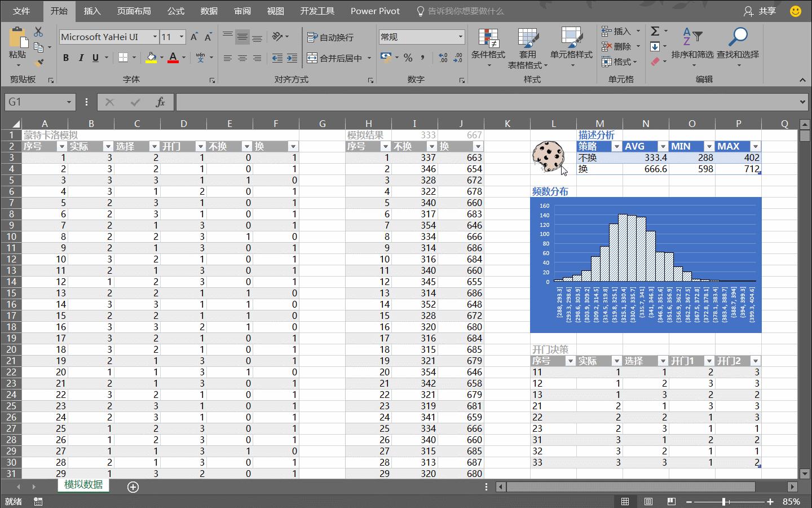Decrease font size with the smaller A icon

tap(208, 37)
